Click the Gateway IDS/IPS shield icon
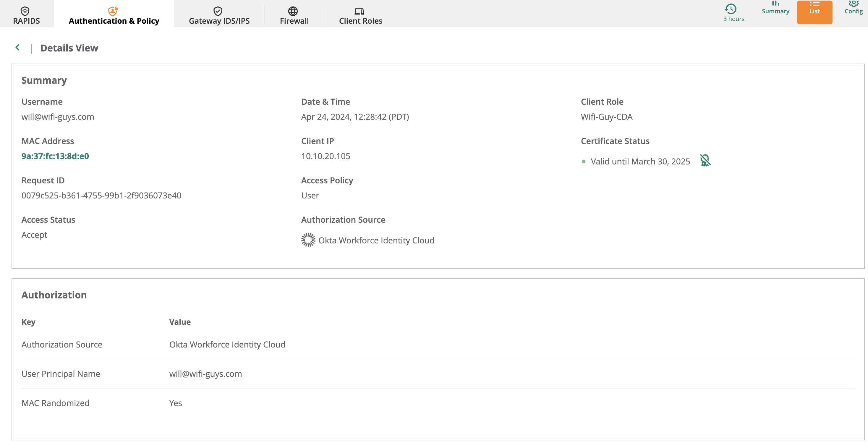Screen dimensions: 868x446 (218, 11)
